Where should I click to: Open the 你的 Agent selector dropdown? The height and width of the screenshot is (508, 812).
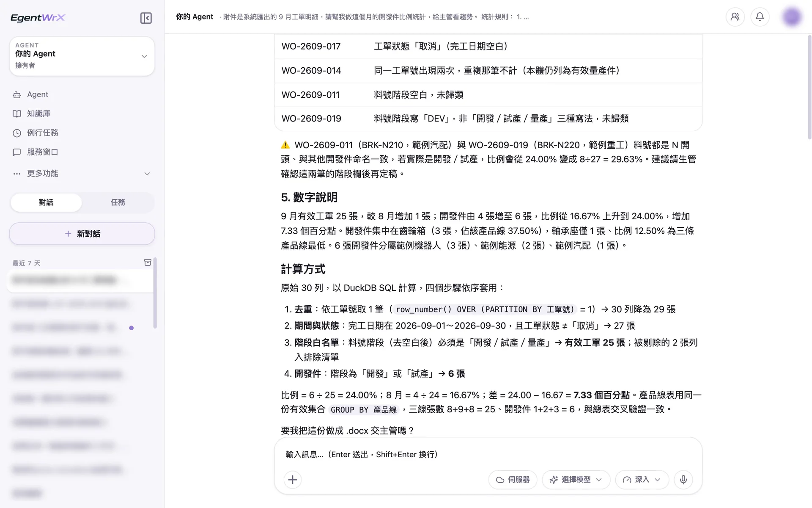(x=82, y=56)
